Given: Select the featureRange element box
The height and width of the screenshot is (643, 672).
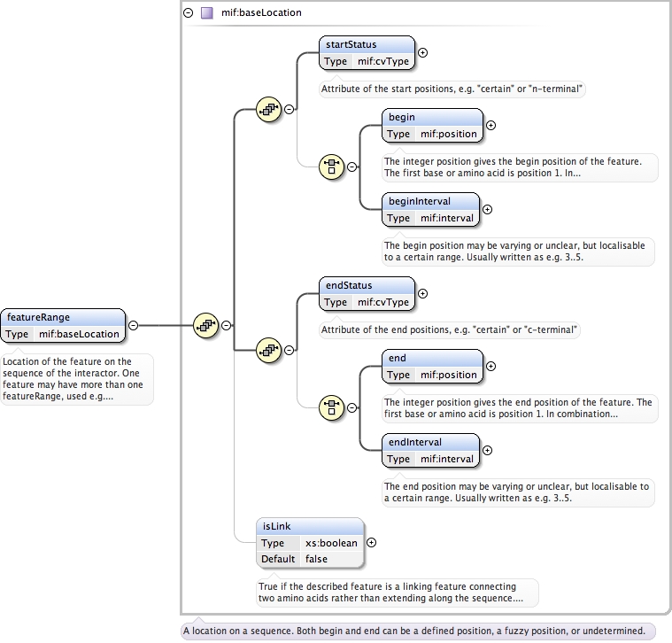Looking at the screenshot, I should tap(63, 325).
